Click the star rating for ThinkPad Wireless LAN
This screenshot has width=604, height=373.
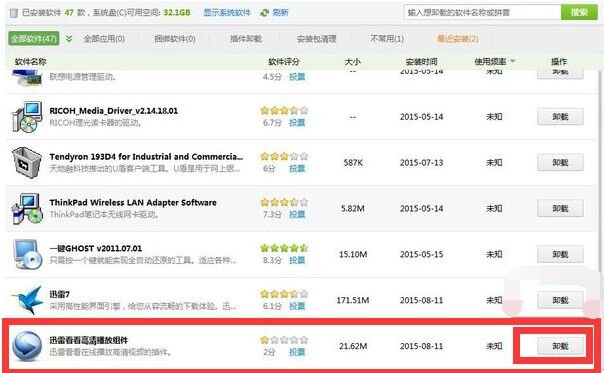[x=284, y=202]
